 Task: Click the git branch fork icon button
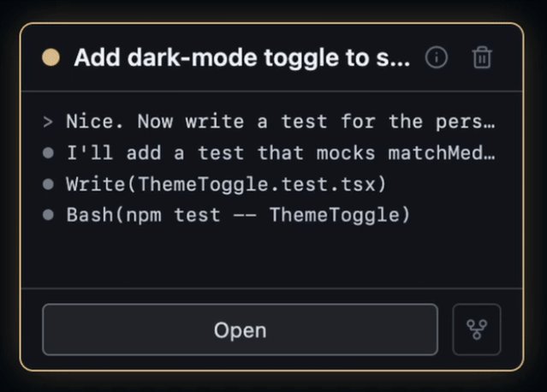[477, 330]
